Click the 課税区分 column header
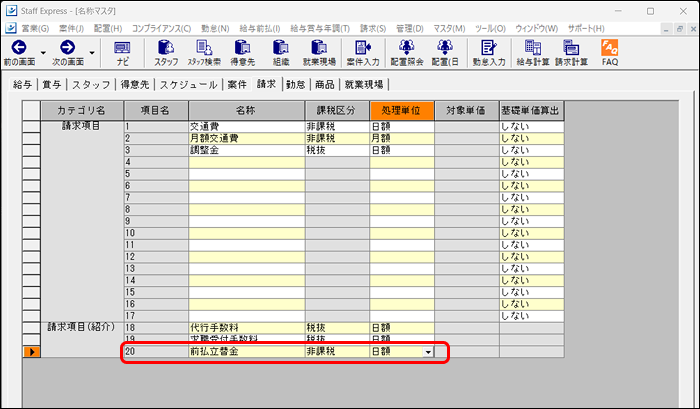 click(x=337, y=110)
